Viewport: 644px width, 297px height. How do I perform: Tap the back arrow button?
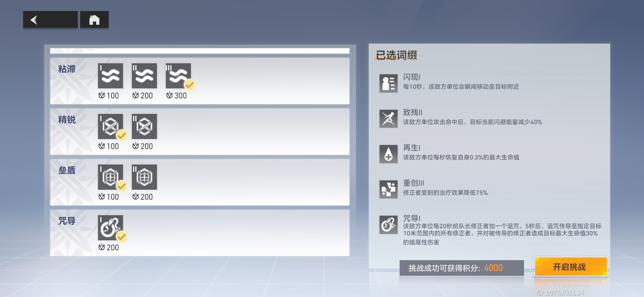50,20
